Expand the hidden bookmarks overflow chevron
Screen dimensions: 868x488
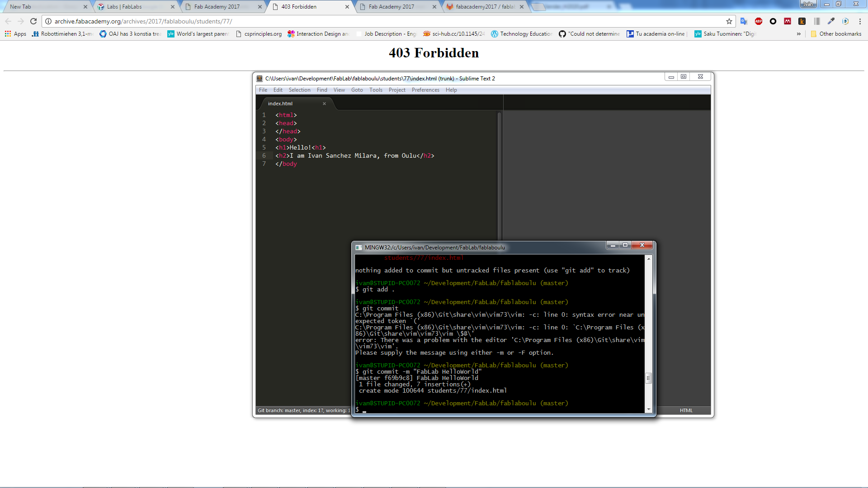(x=799, y=34)
